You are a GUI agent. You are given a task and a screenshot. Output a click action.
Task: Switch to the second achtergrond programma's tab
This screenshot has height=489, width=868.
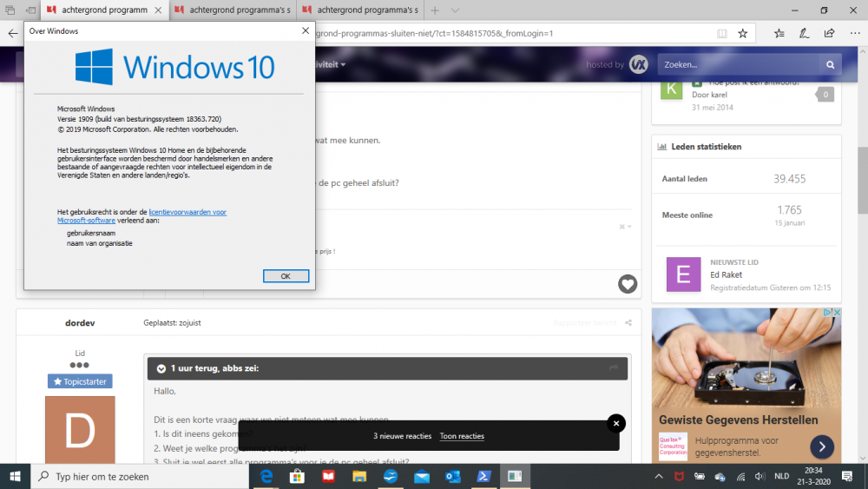[233, 10]
